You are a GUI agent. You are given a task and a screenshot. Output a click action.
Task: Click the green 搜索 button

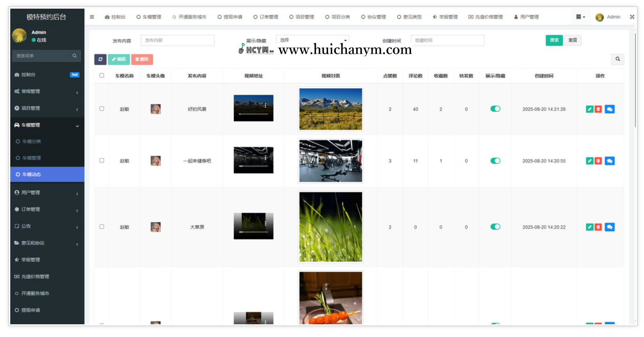coord(554,40)
